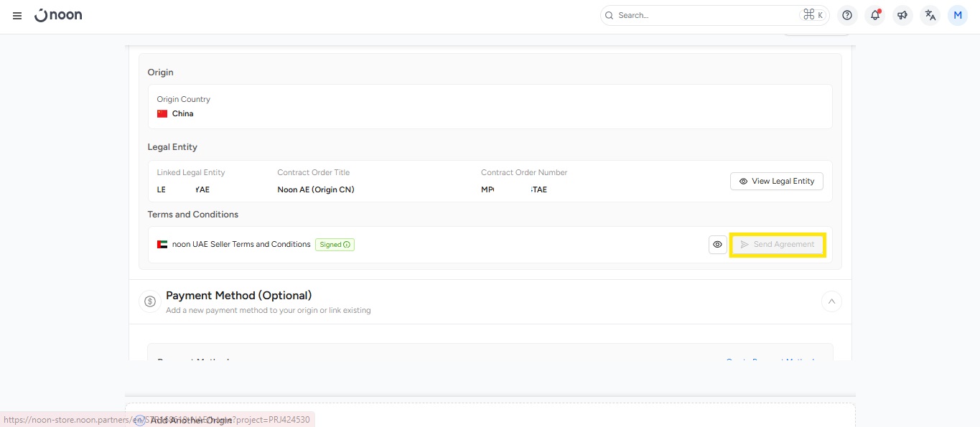Click the noon UAE Seller Terms and Conditions text
980x427 pixels.
point(241,245)
